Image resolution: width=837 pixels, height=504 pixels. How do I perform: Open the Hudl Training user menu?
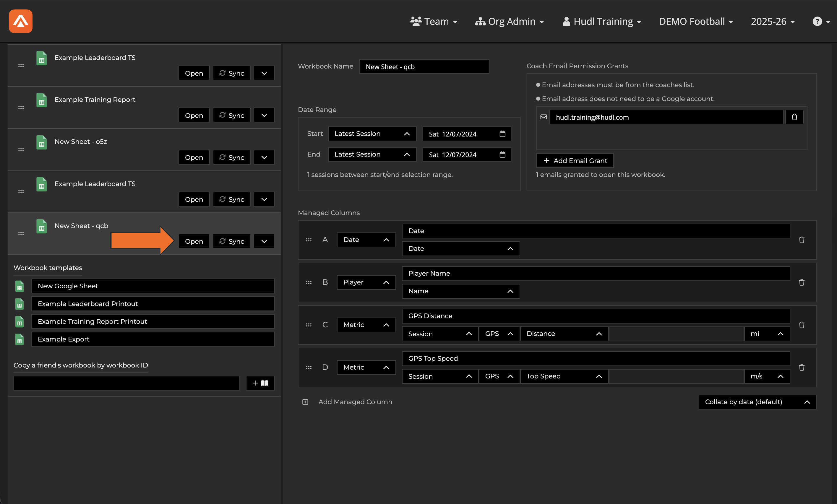click(602, 21)
